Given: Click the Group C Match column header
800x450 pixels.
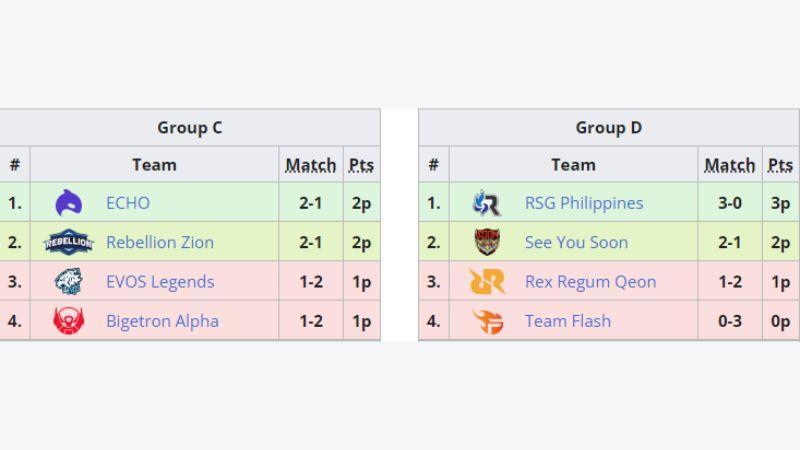Looking at the screenshot, I should [311, 165].
